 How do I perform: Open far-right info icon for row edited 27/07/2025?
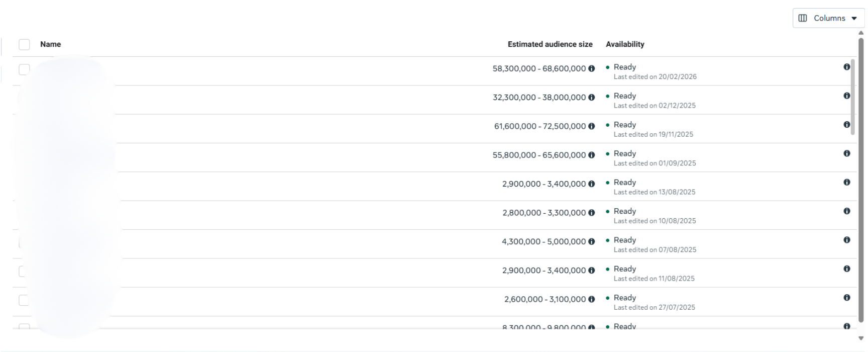click(846, 298)
